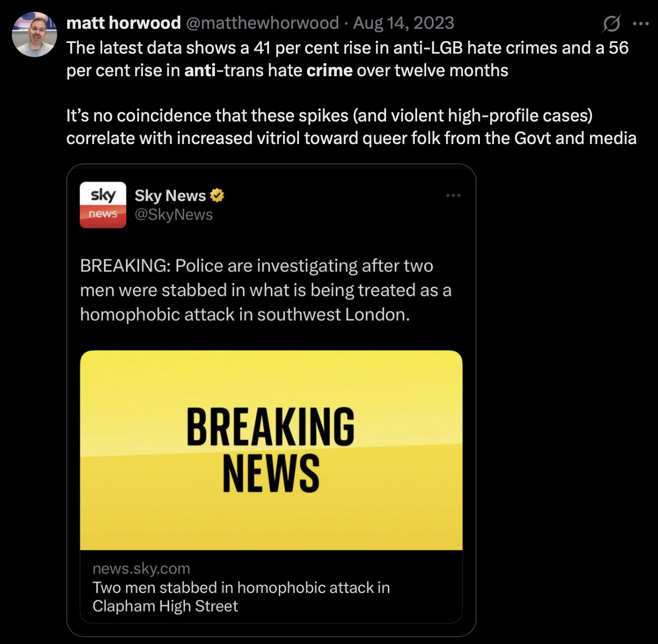Click the bolded word "crime" in the tweet
Viewport: 658px width, 644px height.
click(330, 71)
